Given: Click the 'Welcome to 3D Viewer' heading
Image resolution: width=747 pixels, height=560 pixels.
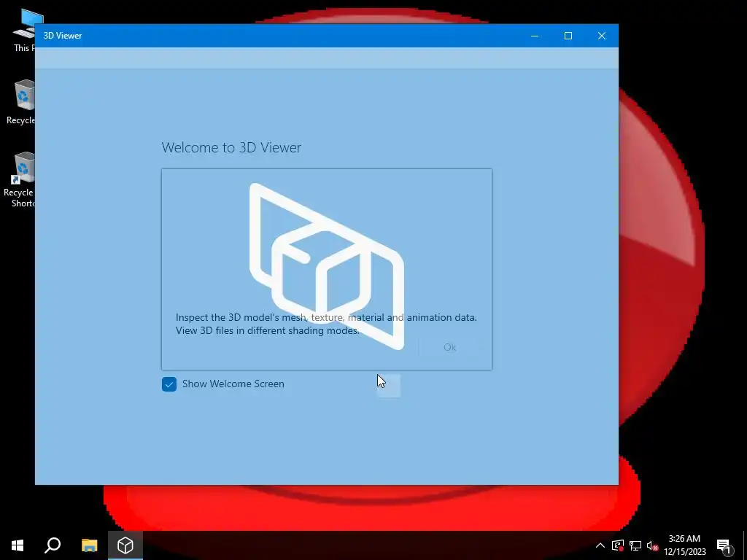Looking at the screenshot, I should (231, 147).
